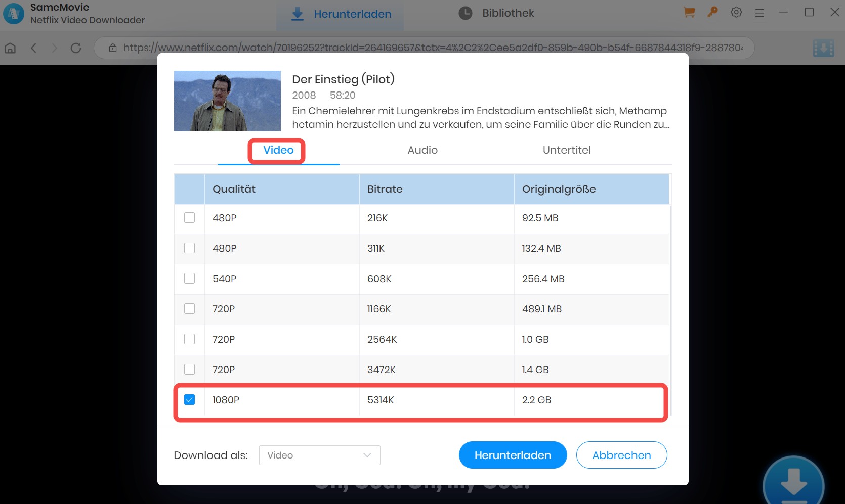Check the 540P 608K quality checkbox
The width and height of the screenshot is (845, 504).
[x=189, y=279]
